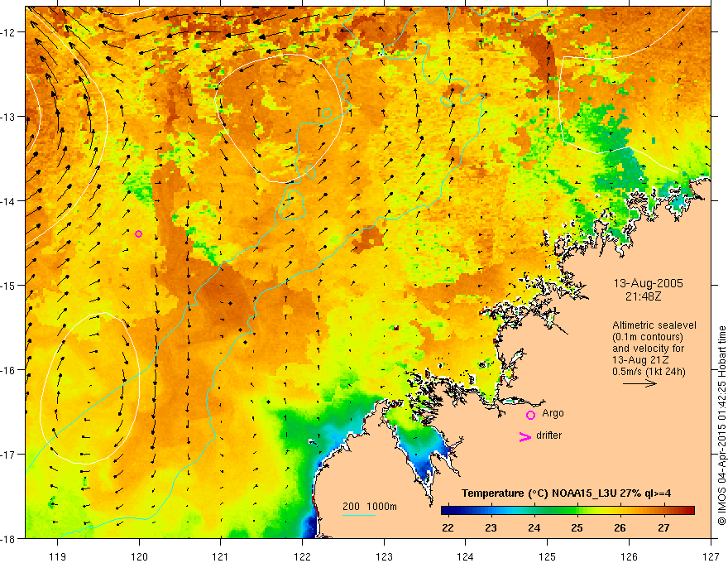Click the 'drifter' legend label

[x=548, y=435]
